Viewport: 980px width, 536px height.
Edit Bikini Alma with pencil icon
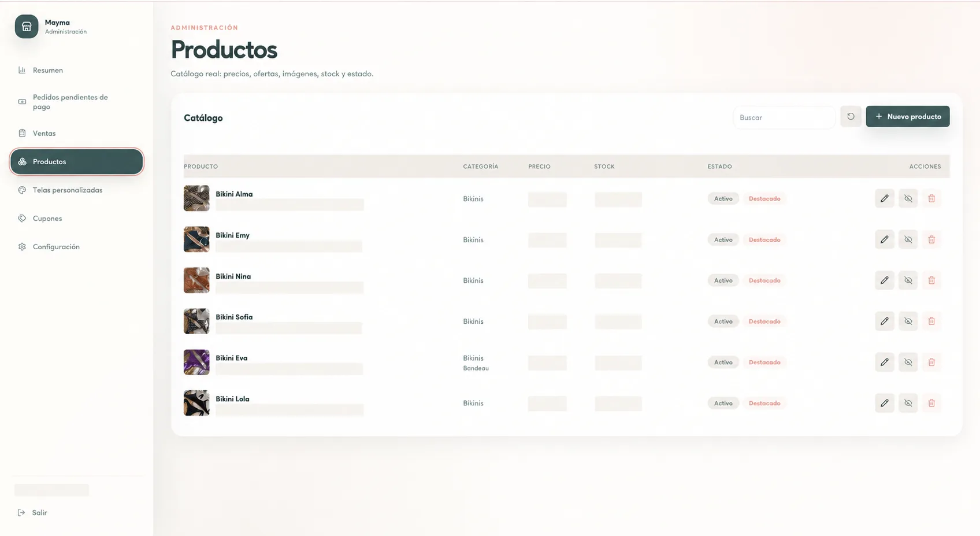coord(885,198)
